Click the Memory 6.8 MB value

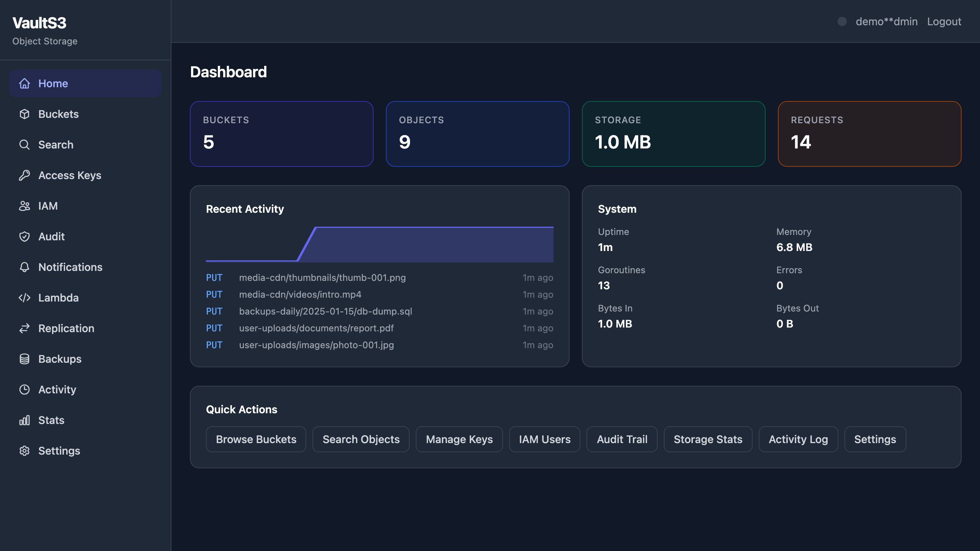tap(794, 247)
